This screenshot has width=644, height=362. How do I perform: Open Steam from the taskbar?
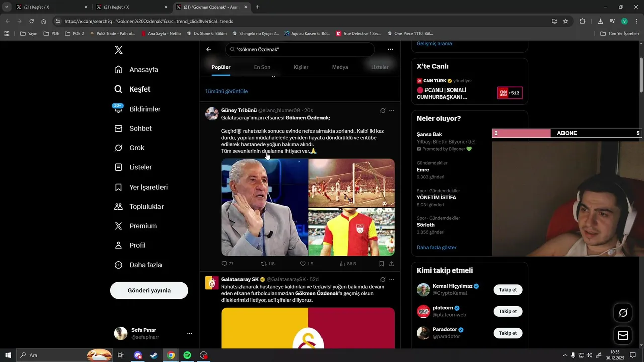(x=154, y=355)
